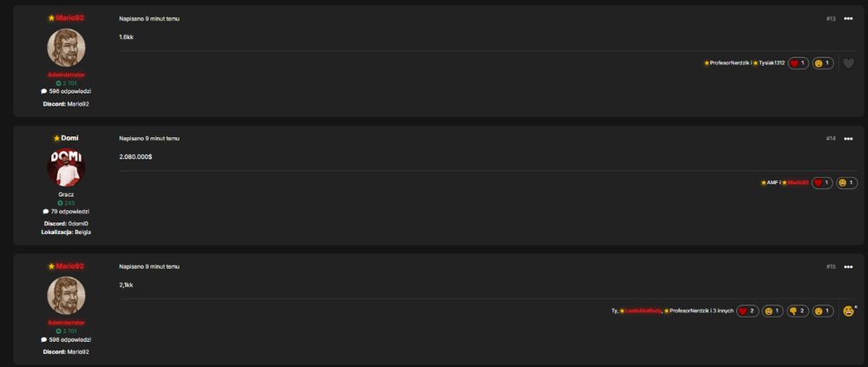Viewport: 868px width, 367px height.
Task: Open the ProfesorNerdzik reactor link on post #13
Action: [x=728, y=63]
